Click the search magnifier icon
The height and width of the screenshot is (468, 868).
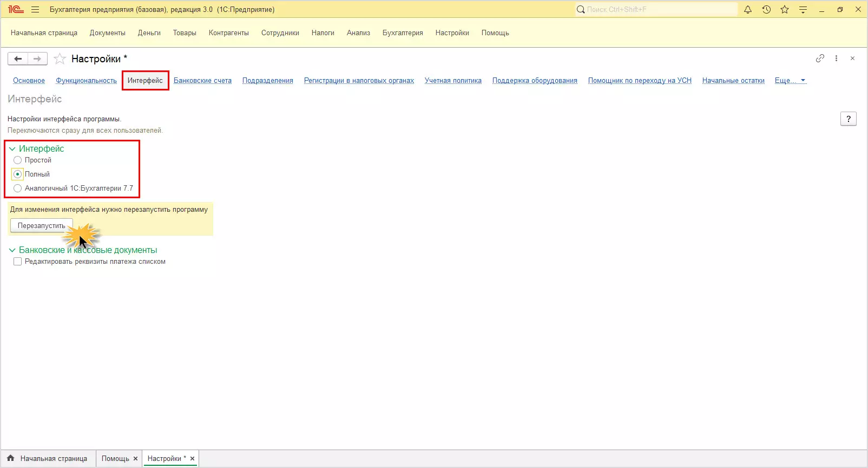pyautogui.click(x=581, y=9)
